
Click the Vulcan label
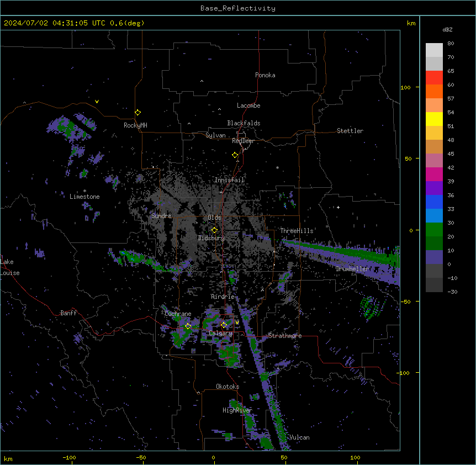299,437
